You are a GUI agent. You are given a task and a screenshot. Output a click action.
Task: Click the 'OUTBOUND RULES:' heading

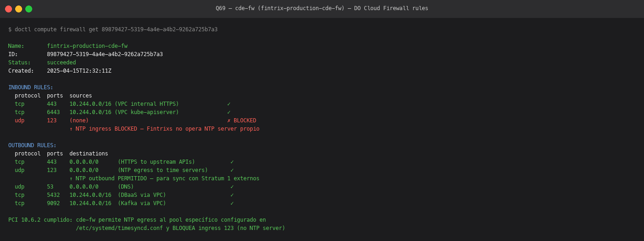[32, 145]
